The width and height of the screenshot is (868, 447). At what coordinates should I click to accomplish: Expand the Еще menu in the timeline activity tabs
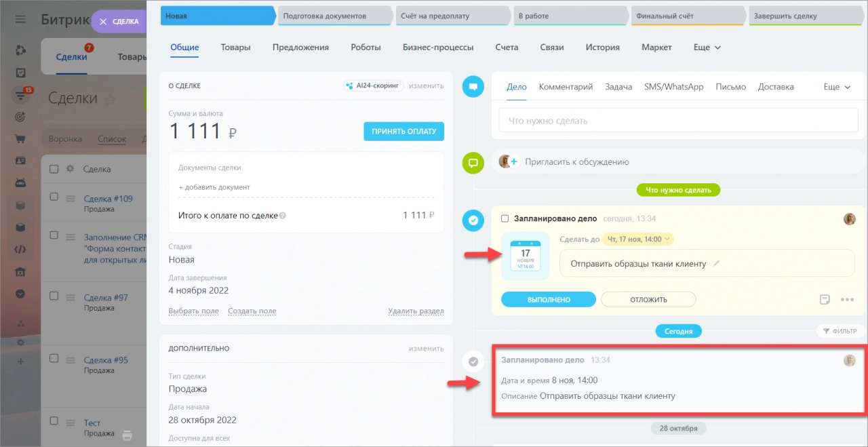[837, 87]
